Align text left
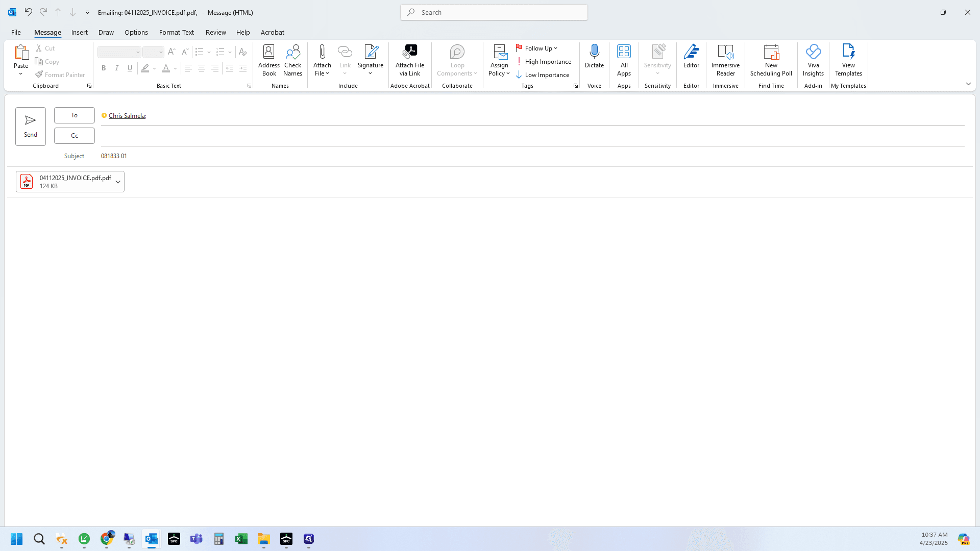The height and width of the screenshot is (551, 980). click(188, 68)
